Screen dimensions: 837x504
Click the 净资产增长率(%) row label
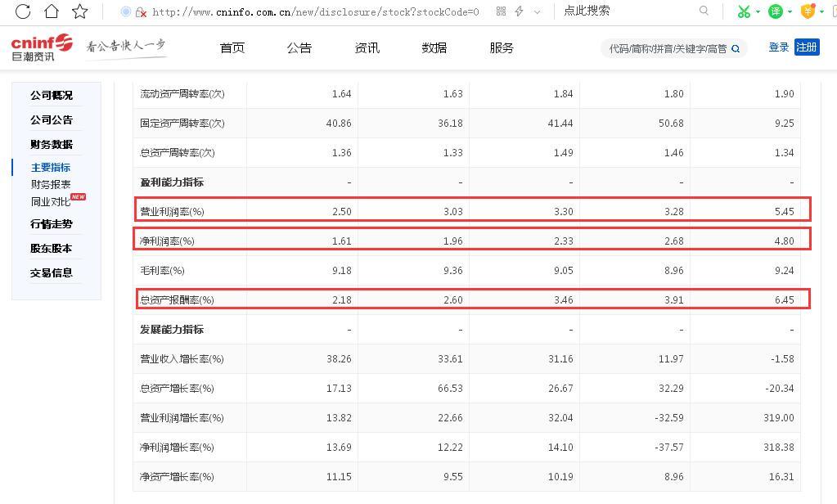tap(177, 476)
